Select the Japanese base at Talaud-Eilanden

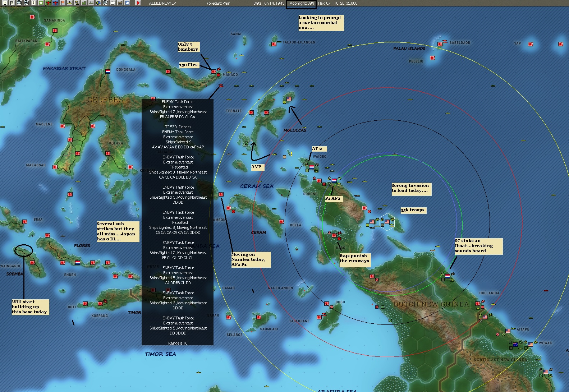pyautogui.click(x=274, y=44)
